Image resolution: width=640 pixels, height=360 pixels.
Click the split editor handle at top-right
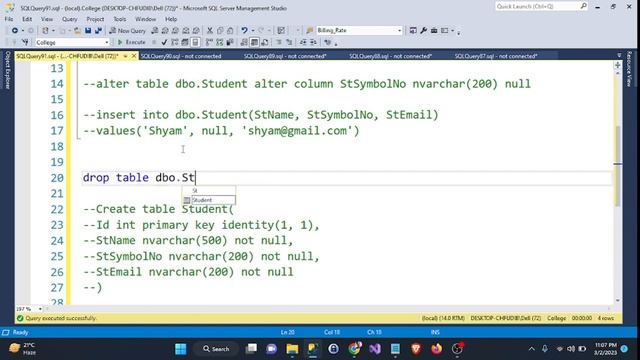618,65
